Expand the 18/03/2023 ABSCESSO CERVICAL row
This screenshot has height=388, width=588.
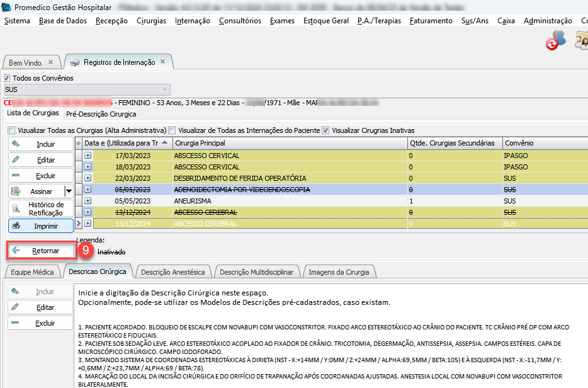(88, 167)
